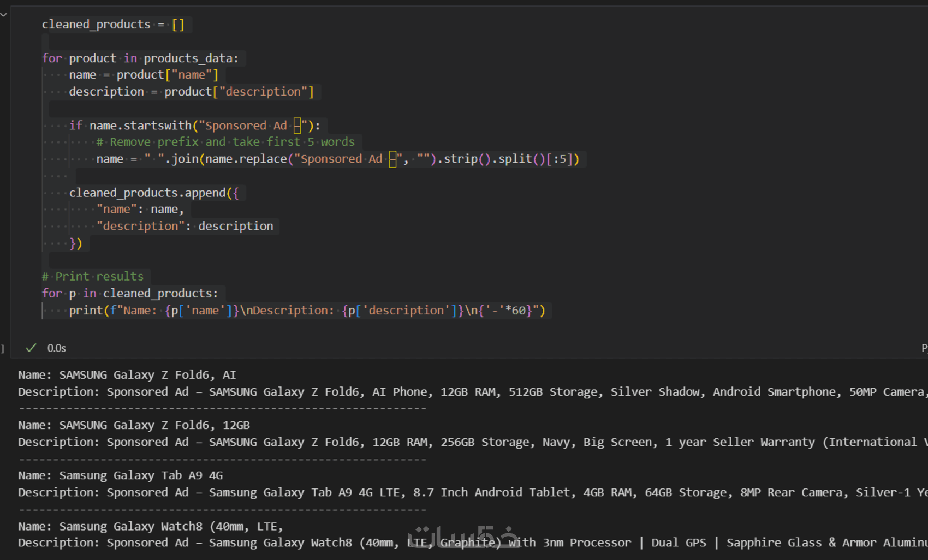Click output 'Name: SAMSUNG Galaxy Z Fold6, 12GB'
The image size is (928, 560).
tap(134, 425)
